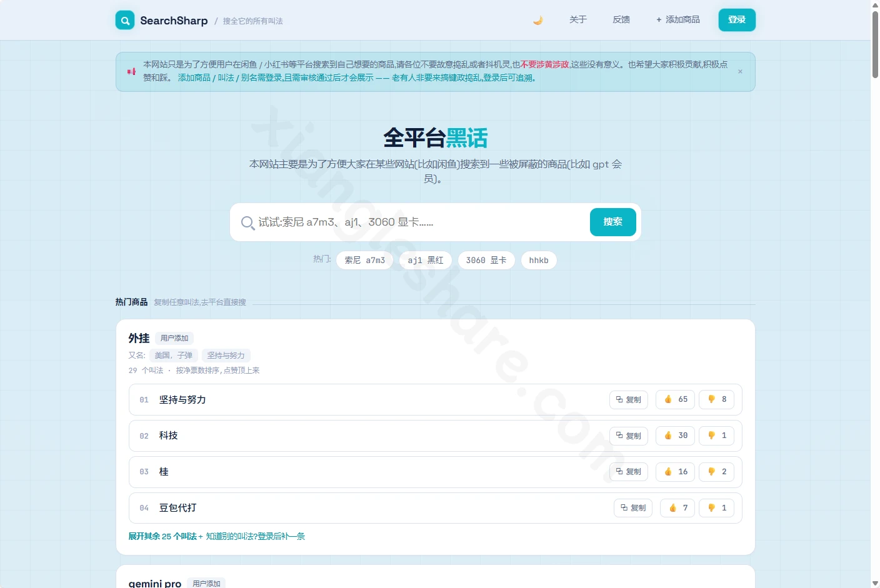Copy the 科技 term
Viewport: 880px width, 588px height.
[629, 436]
